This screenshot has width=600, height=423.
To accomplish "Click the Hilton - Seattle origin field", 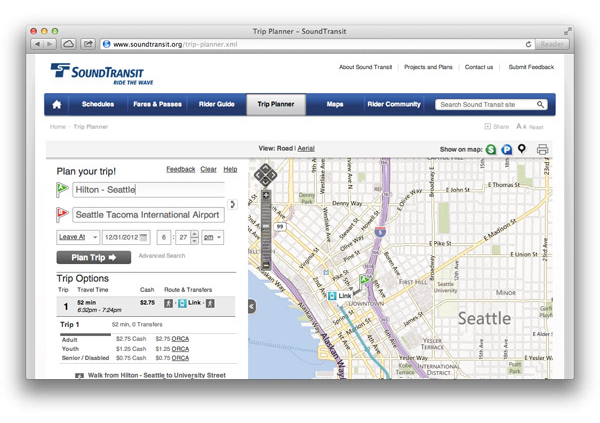I will click(x=148, y=190).
